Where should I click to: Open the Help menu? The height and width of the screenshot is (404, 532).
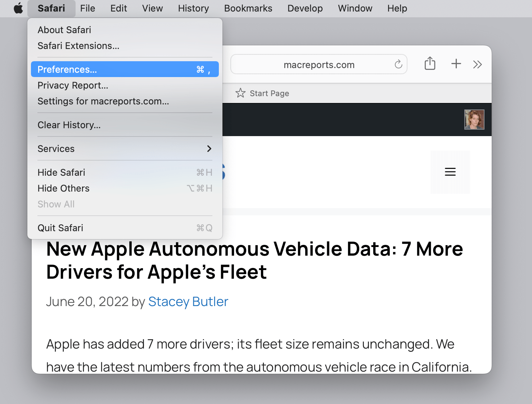point(397,8)
